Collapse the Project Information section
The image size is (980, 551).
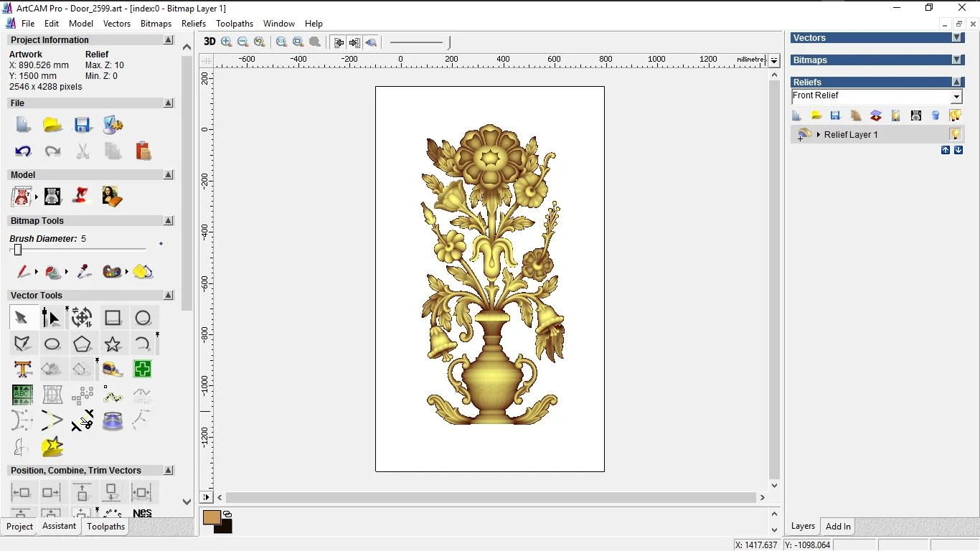(169, 40)
